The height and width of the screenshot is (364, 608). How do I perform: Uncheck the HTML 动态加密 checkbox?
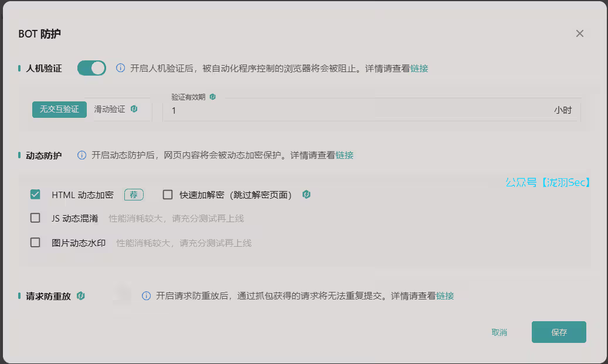(35, 194)
